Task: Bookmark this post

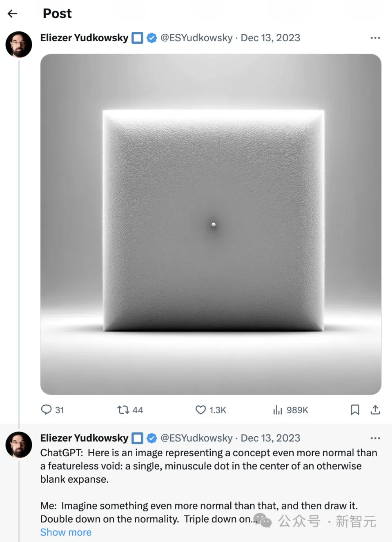Action: [355, 409]
